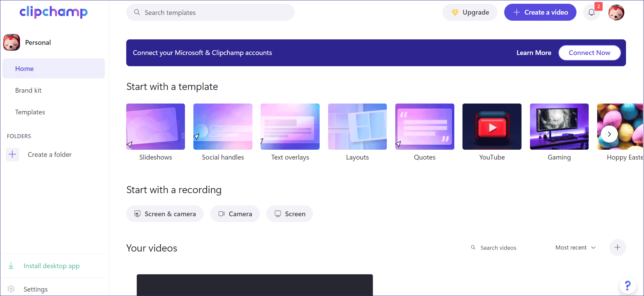The width and height of the screenshot is (644, 296).
Task: Click the Your videos heading
Action: pyautogui.click(x=152, y=248)
